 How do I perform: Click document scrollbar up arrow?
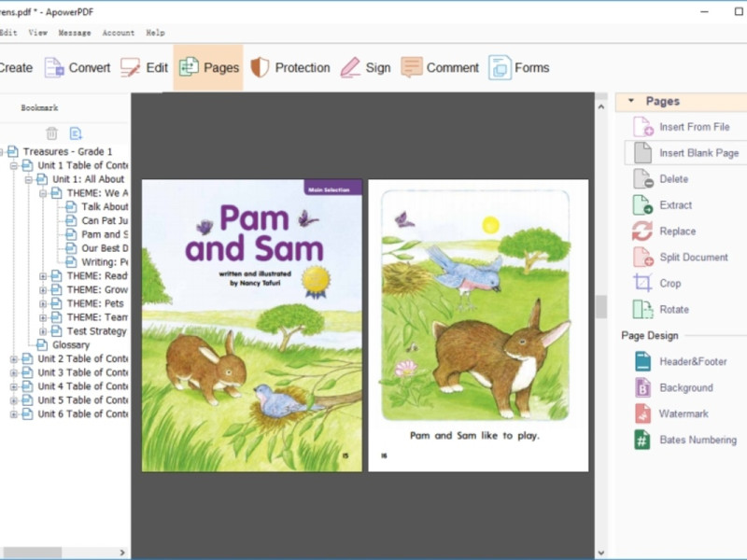pos(601,106)
